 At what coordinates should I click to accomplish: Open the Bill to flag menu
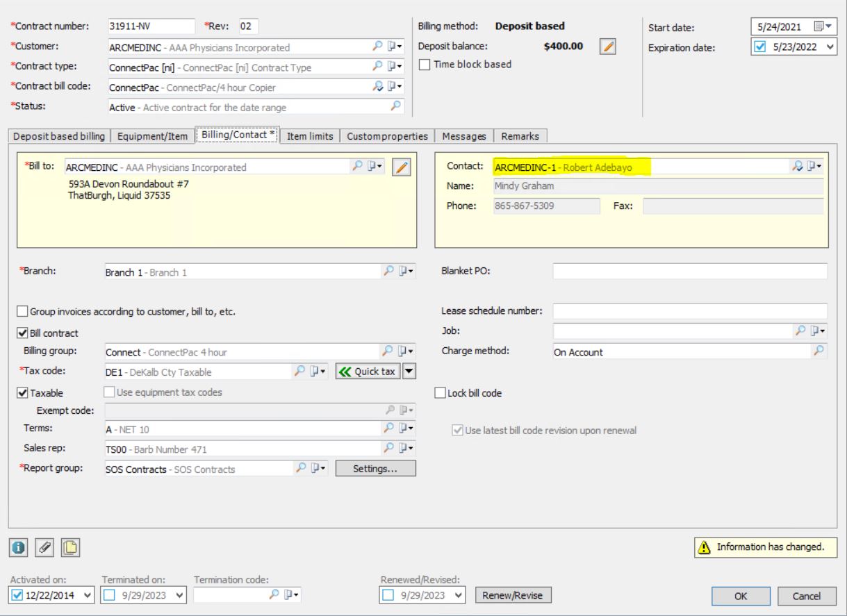tap(375, 166)
